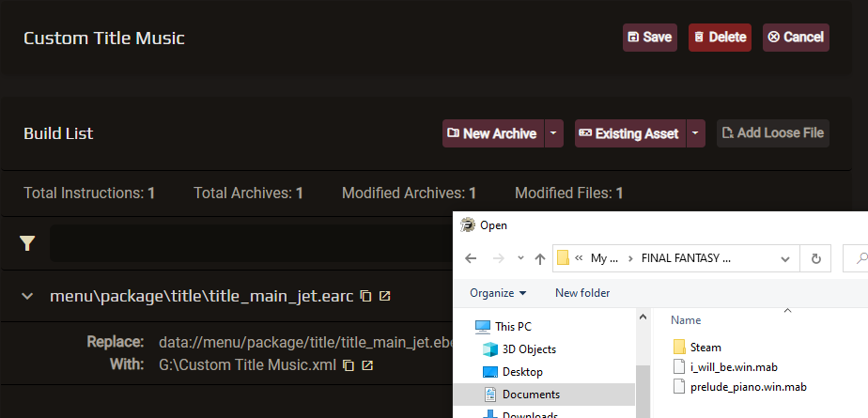
Task: Go up one folder level
Action: pyautogui.click(x=540, y=258)
